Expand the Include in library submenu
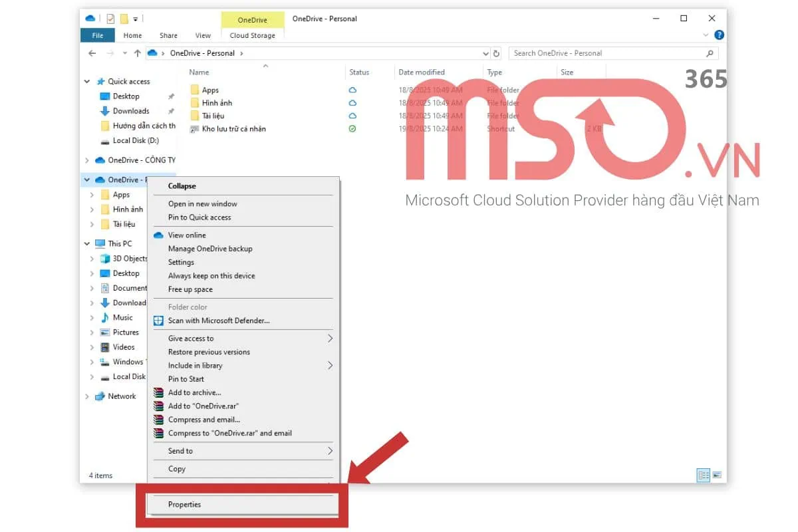The width and height of the screenshot is (798, 532). point(243,366)
